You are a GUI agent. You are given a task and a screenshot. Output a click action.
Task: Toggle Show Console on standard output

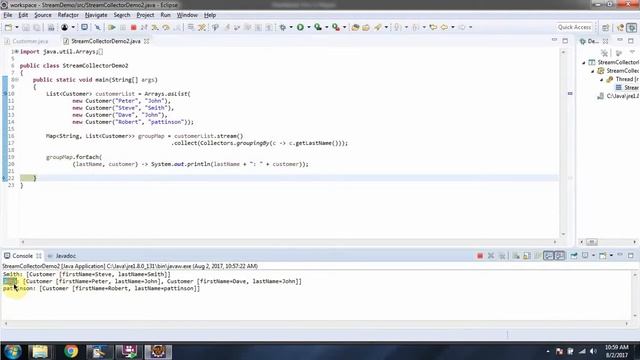click(x=549, y=256)
